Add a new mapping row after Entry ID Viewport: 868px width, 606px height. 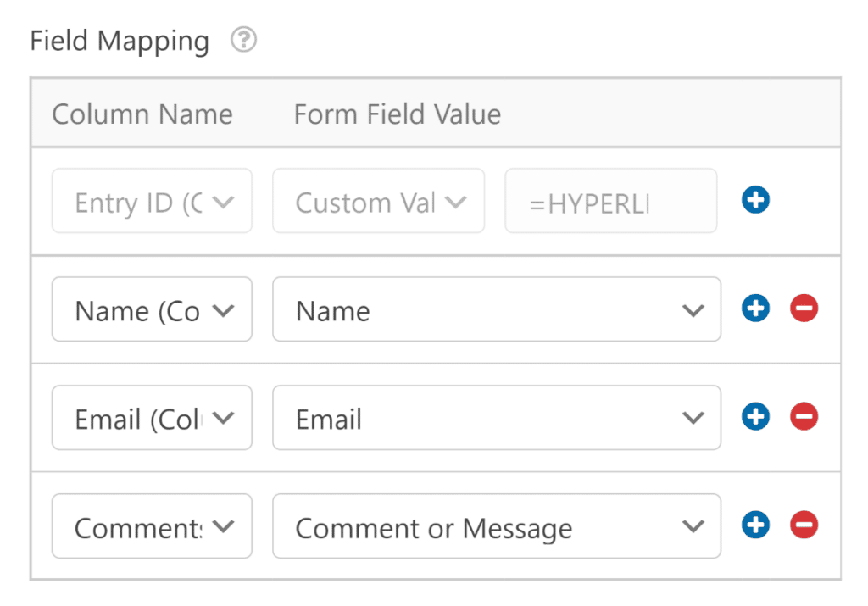coord(755,200)
